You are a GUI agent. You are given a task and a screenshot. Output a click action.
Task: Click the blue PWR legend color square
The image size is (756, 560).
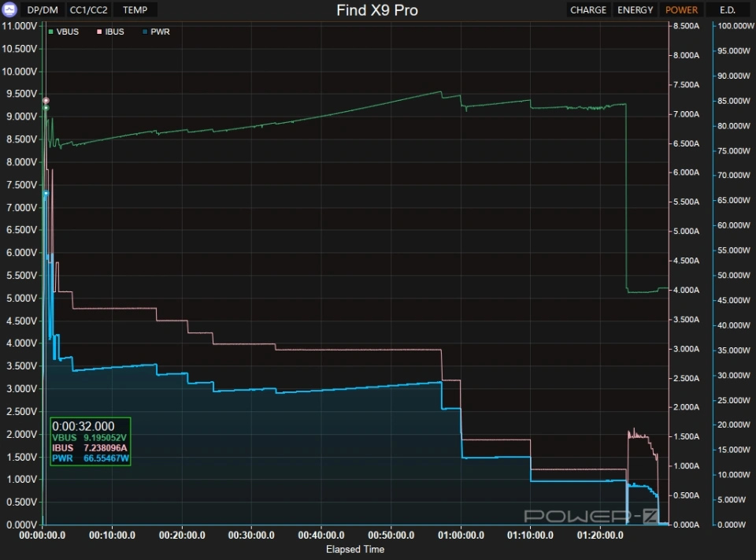tap(146, 32)
